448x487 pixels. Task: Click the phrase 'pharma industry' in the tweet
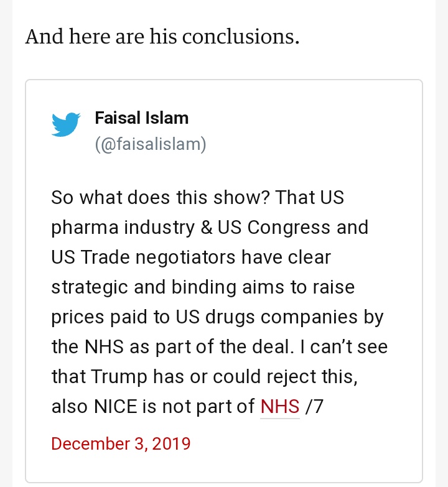tap(123, 227)
